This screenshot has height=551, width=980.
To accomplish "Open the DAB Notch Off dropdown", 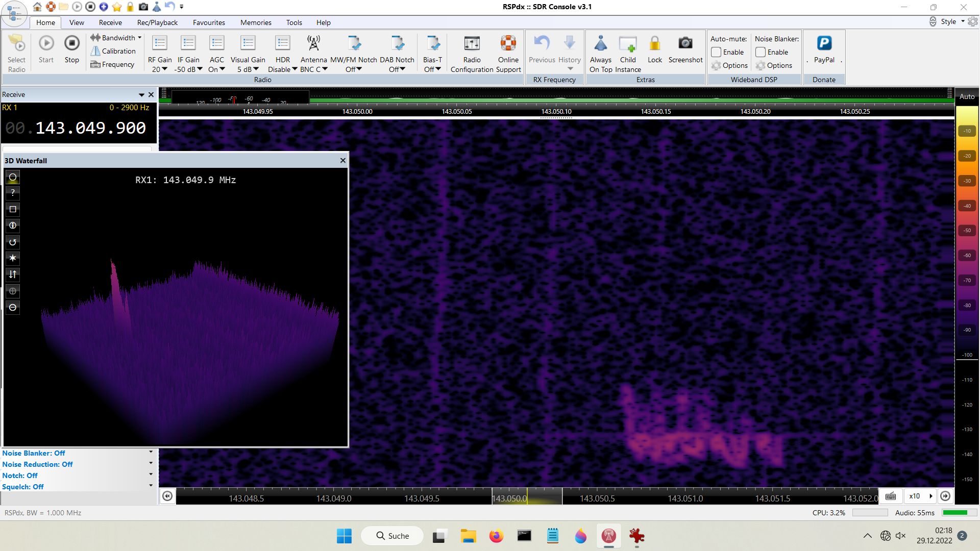I will [397, 69].
